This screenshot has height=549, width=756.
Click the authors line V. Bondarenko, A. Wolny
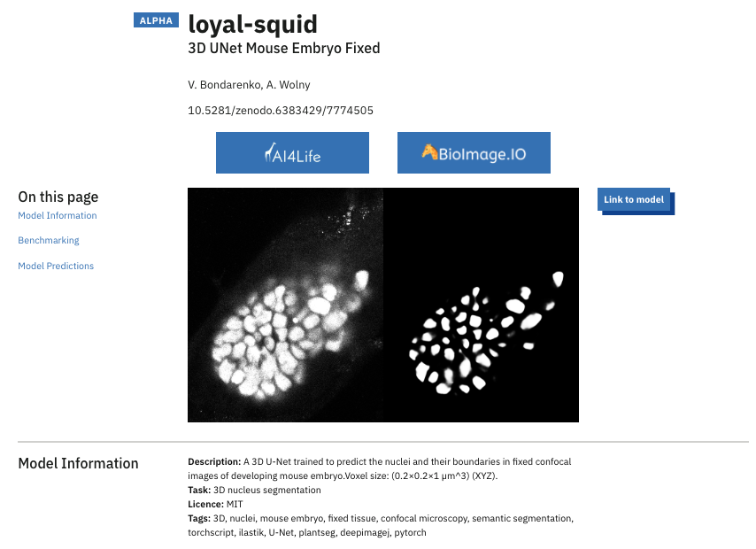(249, 85)
